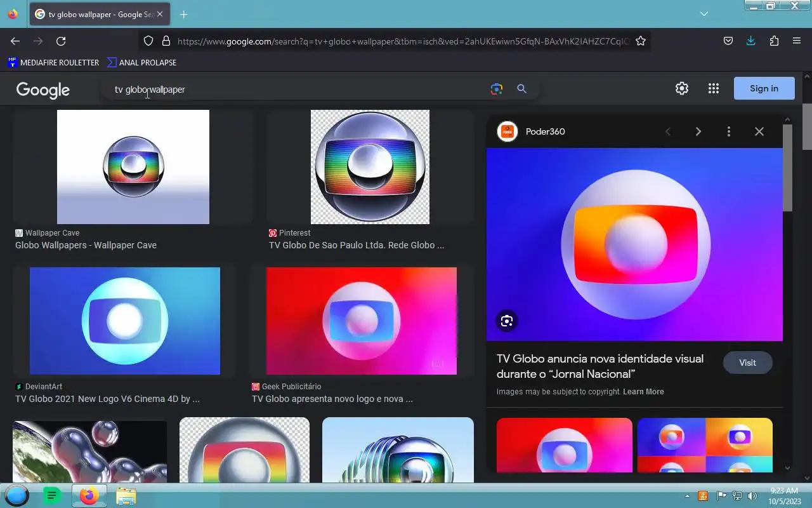Click the Poder360 source icon
This screenshot has height=508, width=812.
tap(507, 131)
